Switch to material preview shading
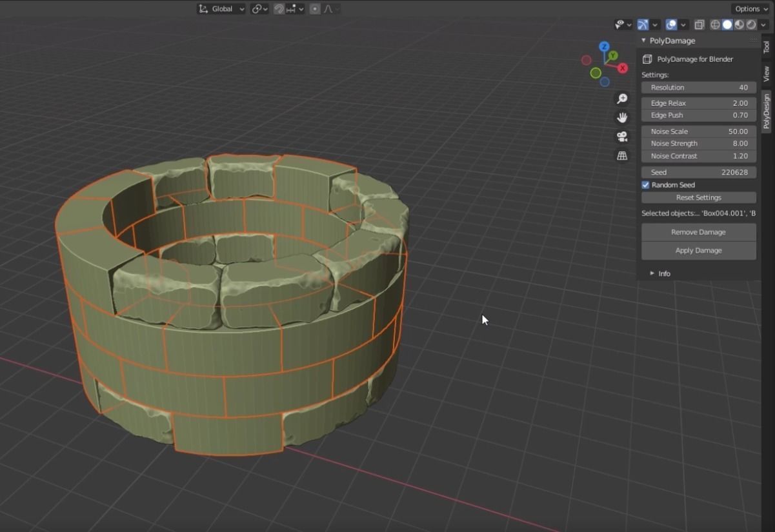 (740, 25)
